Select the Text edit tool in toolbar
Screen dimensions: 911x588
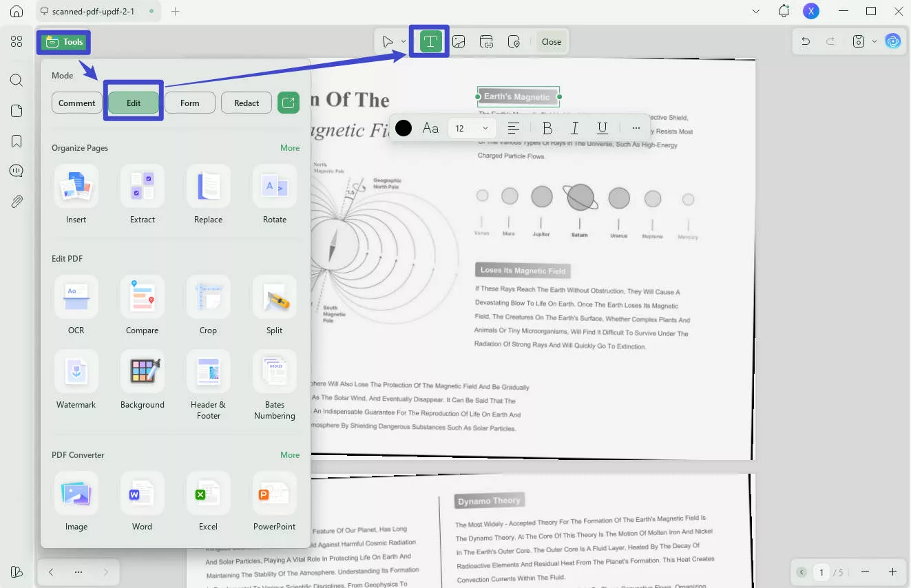[x=430, y=41]
